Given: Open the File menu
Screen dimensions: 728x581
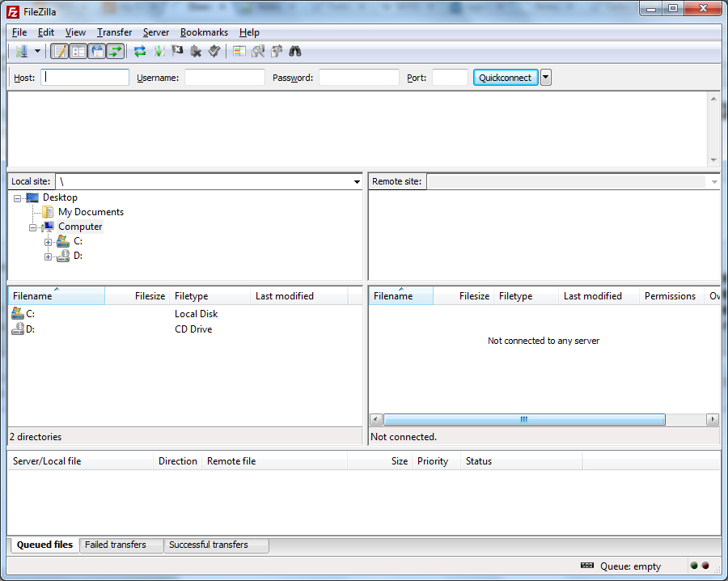Looking at the screenshot, I should [19, 32].
